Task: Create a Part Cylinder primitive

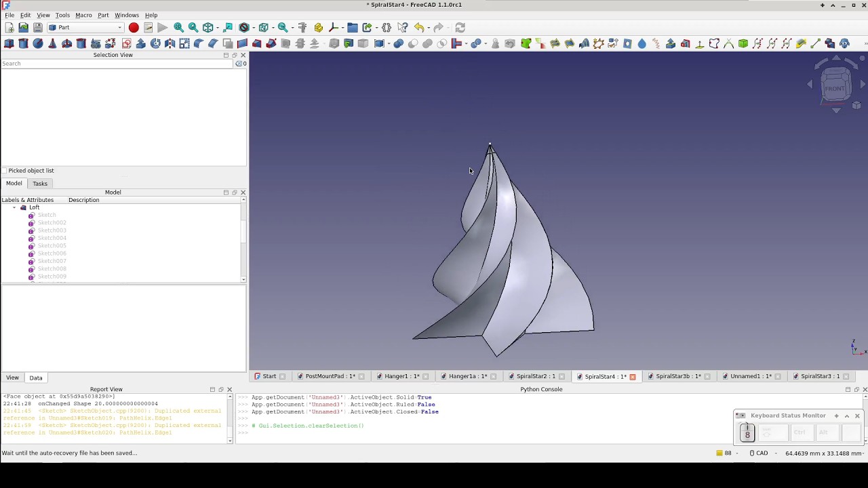Action: [23, 43]
